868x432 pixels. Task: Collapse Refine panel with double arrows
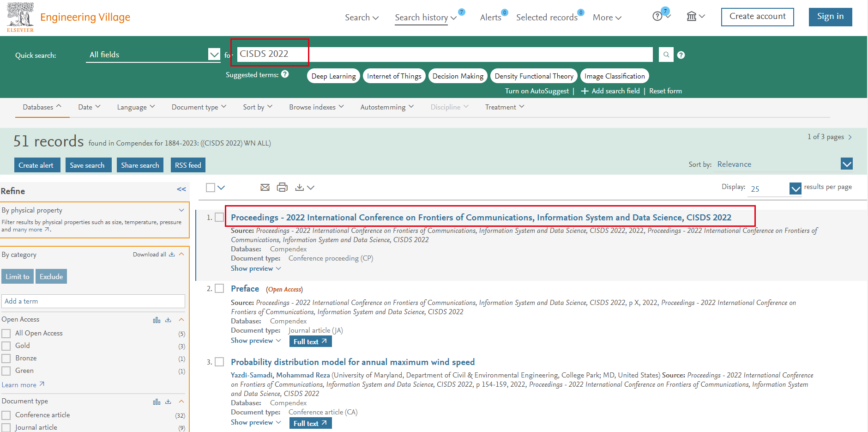click(x=181, y=189)
